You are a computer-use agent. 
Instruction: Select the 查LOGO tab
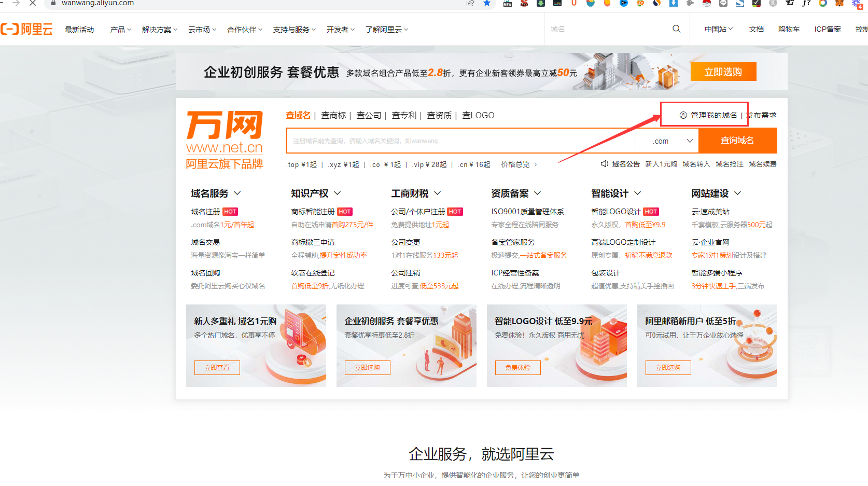coord(478,115)
